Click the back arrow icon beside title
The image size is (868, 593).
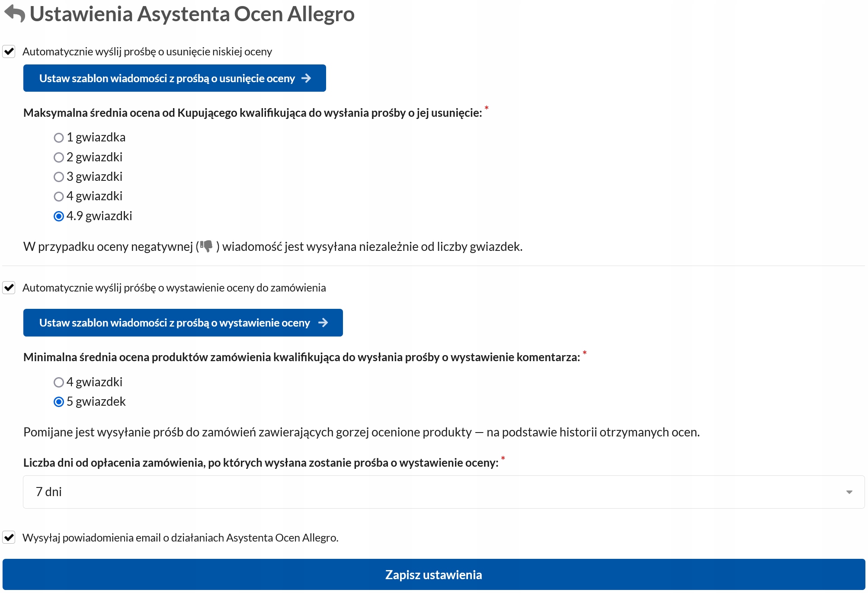click(15, 13)
